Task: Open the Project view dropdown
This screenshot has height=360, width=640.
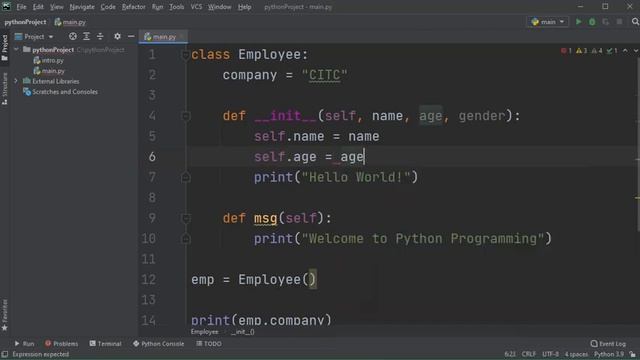Action: (34, 37)
